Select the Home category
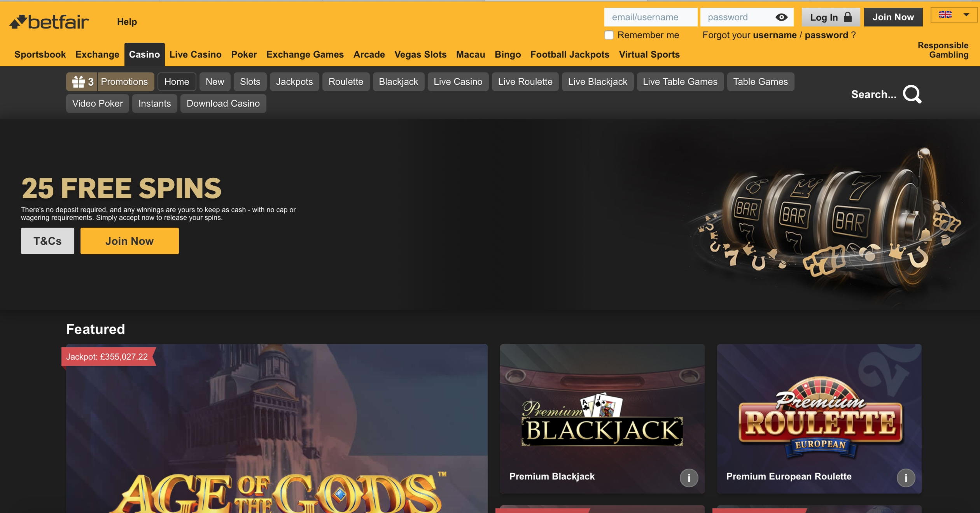The height and width of the screenshot is (513, 980). point(177,82)
